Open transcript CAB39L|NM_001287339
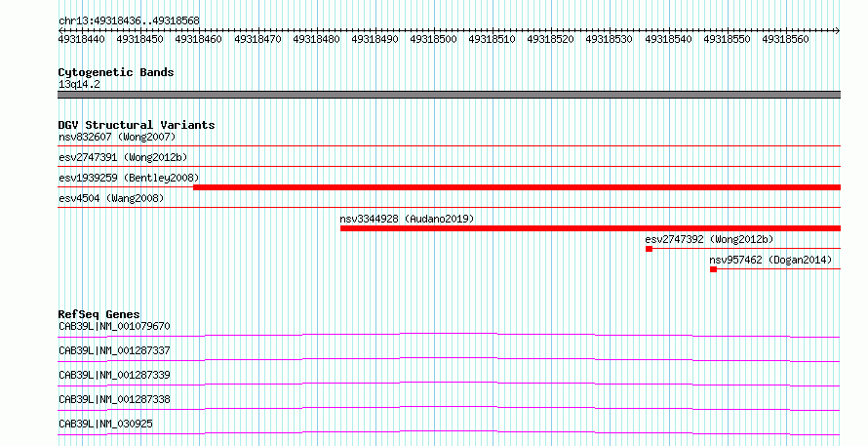 114,375
